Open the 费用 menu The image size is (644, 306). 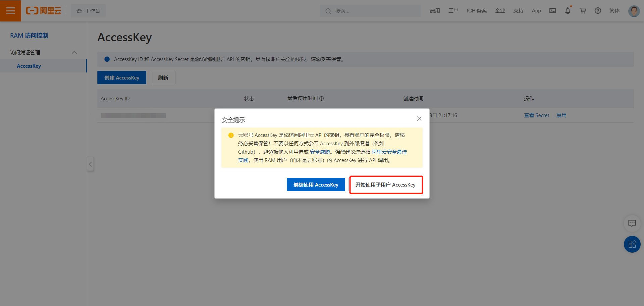point(435,11)
